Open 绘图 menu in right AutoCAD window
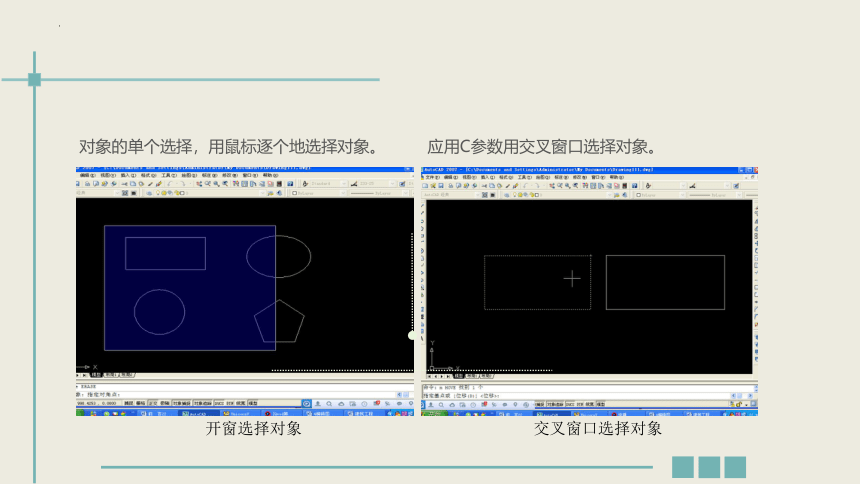 543,177
